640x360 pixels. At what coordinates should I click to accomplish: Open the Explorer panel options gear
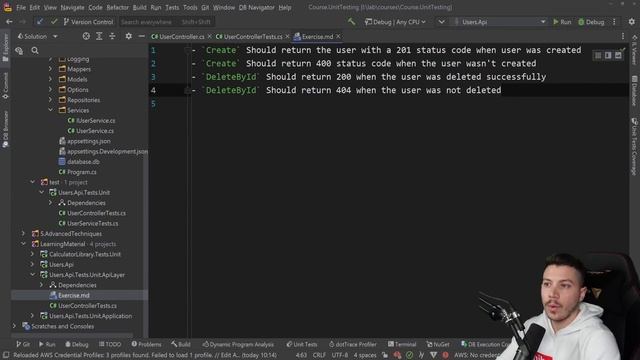(x=129, y=36)
